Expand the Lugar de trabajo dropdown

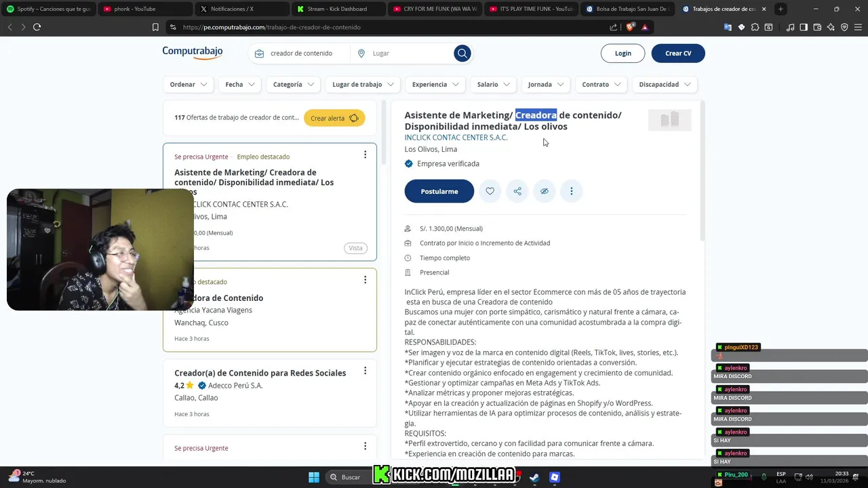point(363,84)
